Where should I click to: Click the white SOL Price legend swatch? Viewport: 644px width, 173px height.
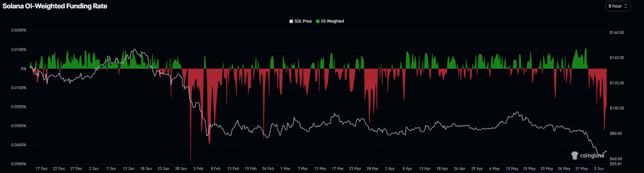pyautogui.click(x=291, y=21)
